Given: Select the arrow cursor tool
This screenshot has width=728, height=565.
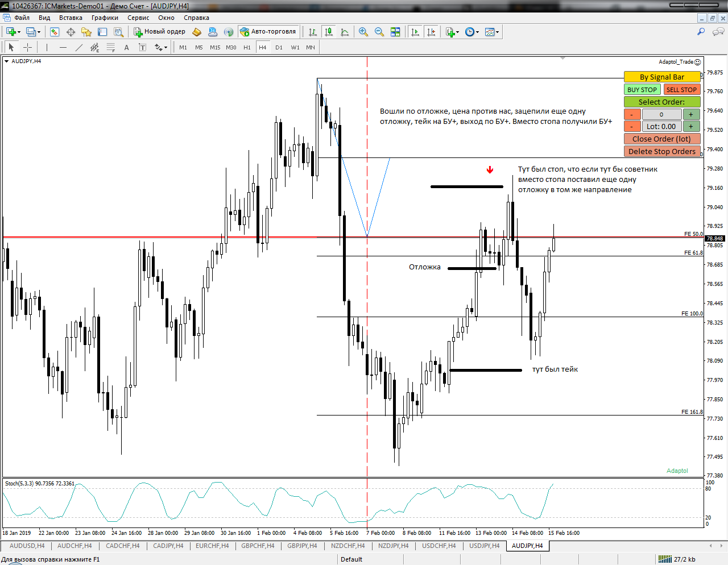Looking at the screenshot, I should point(11,47).
